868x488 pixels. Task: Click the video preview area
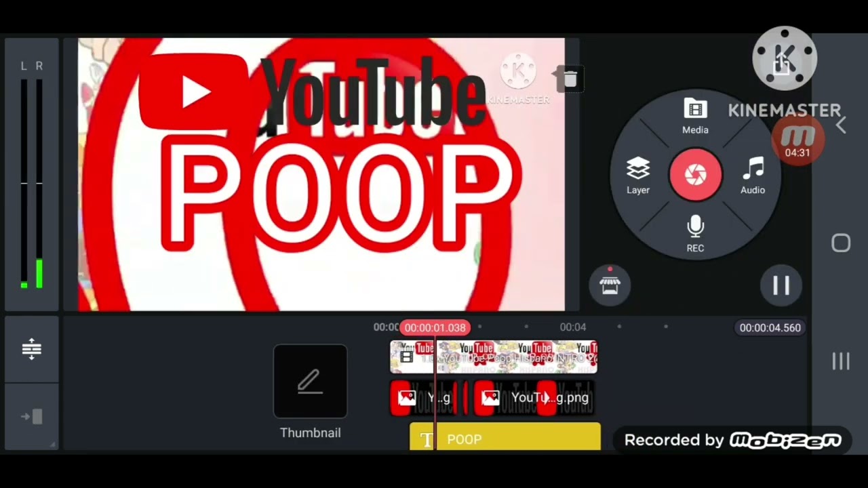(321, 174)
